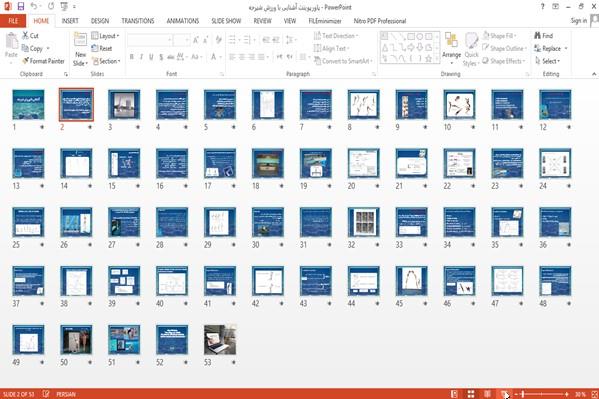Viewport: 599px width, 399px height.
Task: Click the Convert to SmartArt command
Action: click(343, 61)
